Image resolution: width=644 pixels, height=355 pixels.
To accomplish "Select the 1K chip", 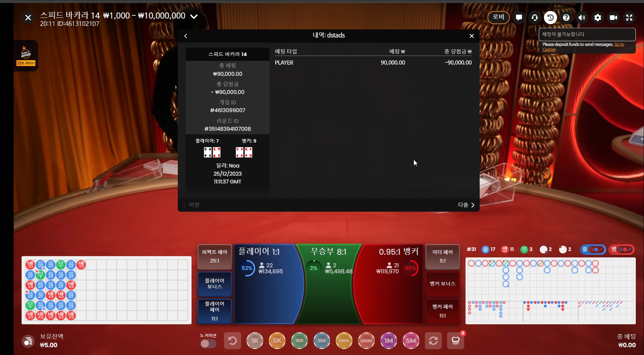I will [x=255, y=341].
